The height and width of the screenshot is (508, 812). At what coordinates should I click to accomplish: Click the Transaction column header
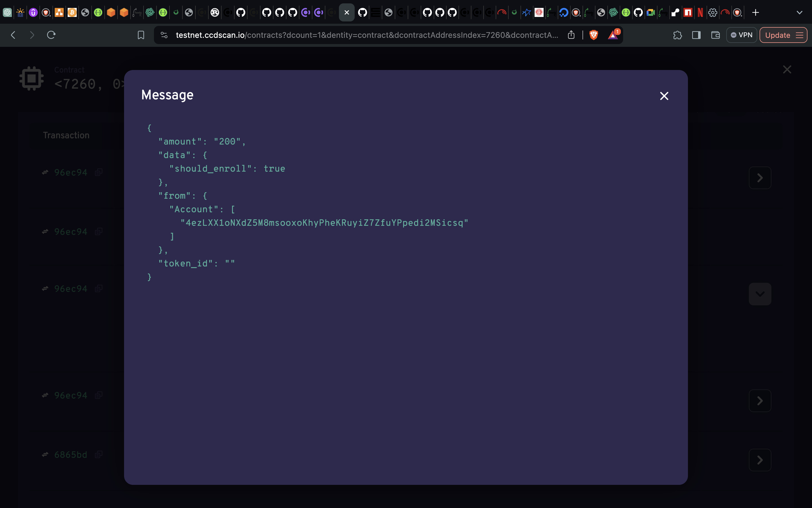coord(66,135)
